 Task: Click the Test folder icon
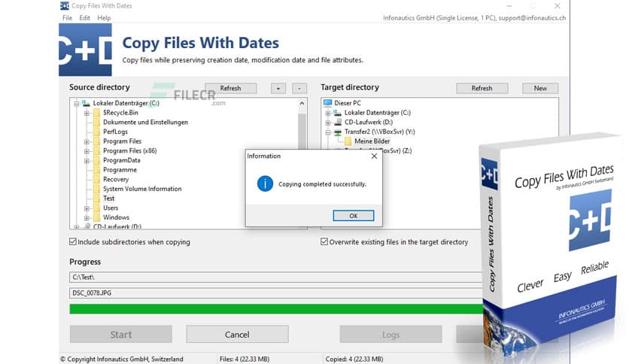click(96, 199)
